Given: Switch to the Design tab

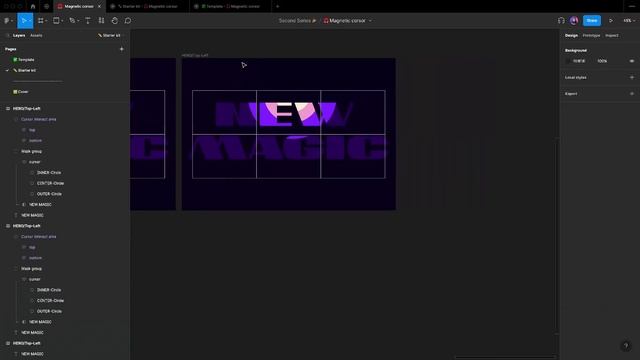Looking at the screenshot, I should [x=571, y=36].
